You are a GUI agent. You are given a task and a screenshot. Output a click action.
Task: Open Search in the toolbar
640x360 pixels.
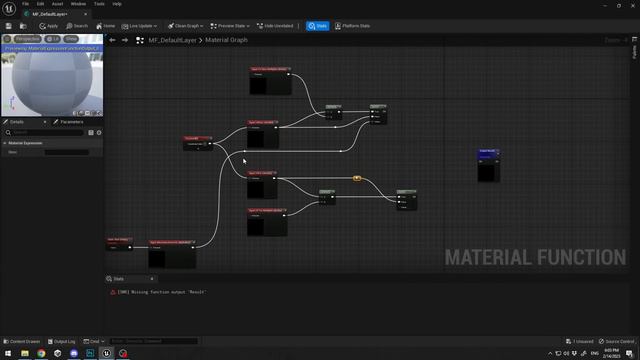[77, 26]
